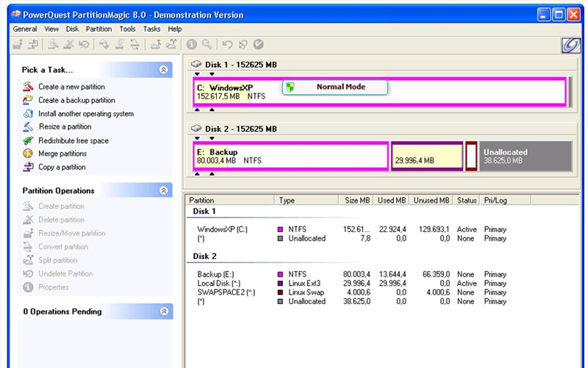Open the General menu
588x368 pixels.
[25, 29]
